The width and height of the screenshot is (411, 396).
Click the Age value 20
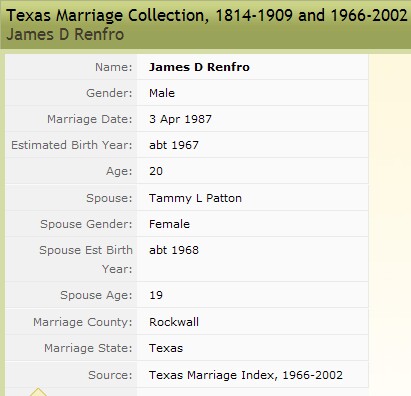[x=156, y=171]
